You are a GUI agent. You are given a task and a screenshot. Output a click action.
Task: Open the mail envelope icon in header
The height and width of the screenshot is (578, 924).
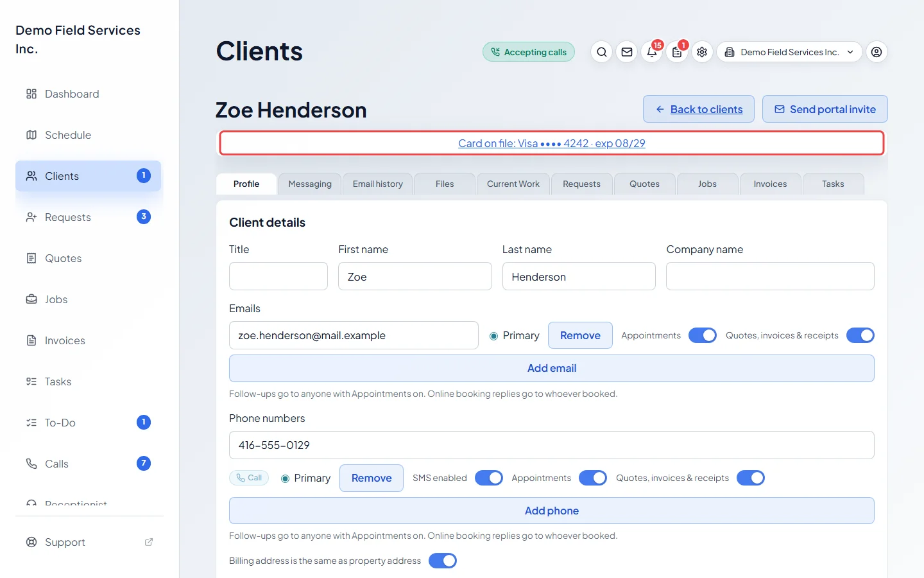tap(627, 52)
